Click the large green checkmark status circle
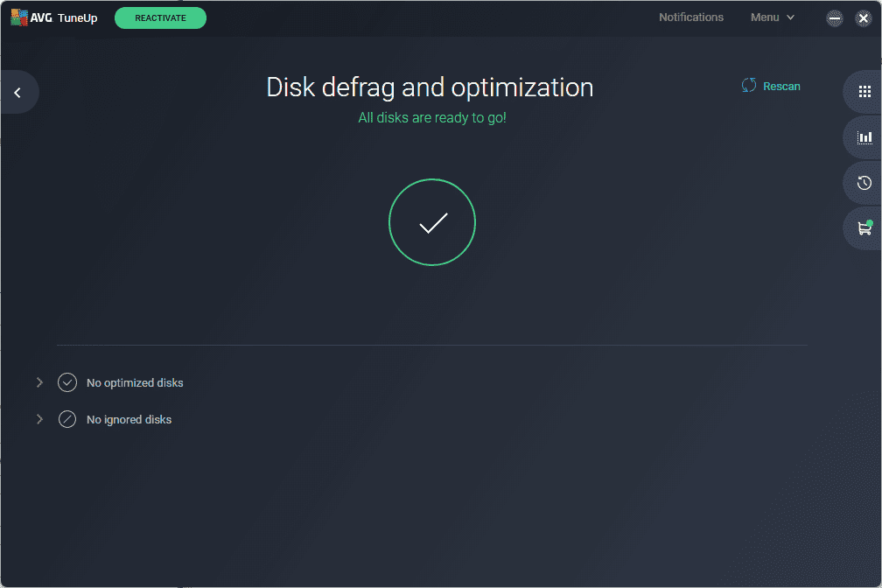Image resolution: width=882 pixels, height=588 pixels. tap(432, 222)
